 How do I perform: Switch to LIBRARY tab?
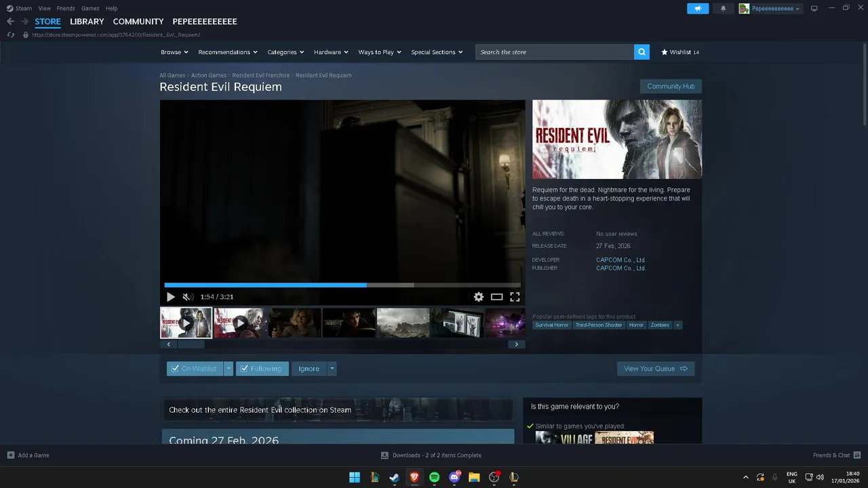(87, 22)
